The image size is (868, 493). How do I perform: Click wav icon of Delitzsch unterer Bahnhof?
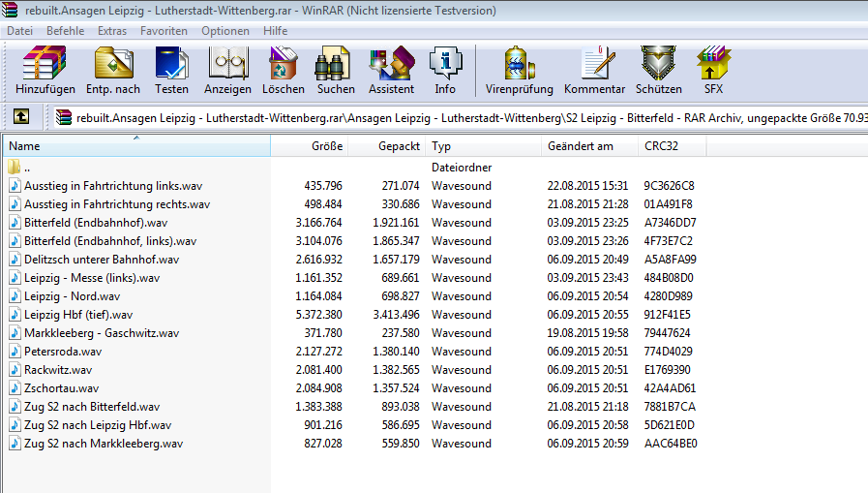(x=15, y=260)
